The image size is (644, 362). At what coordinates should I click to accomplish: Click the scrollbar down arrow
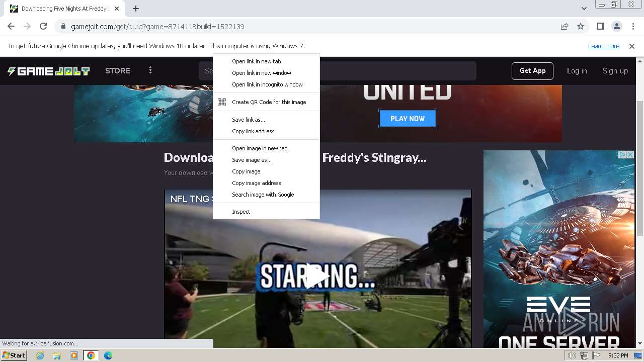click(x=640, y=343)
